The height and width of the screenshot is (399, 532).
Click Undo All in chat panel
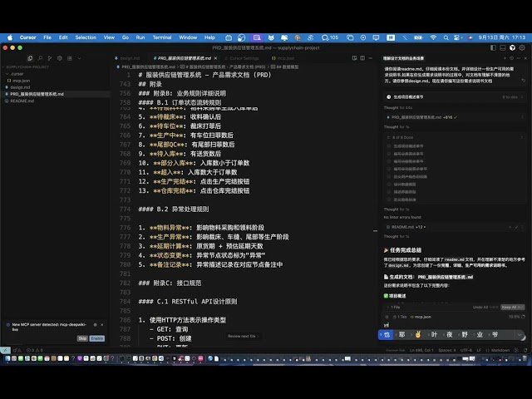coord(485,307)
